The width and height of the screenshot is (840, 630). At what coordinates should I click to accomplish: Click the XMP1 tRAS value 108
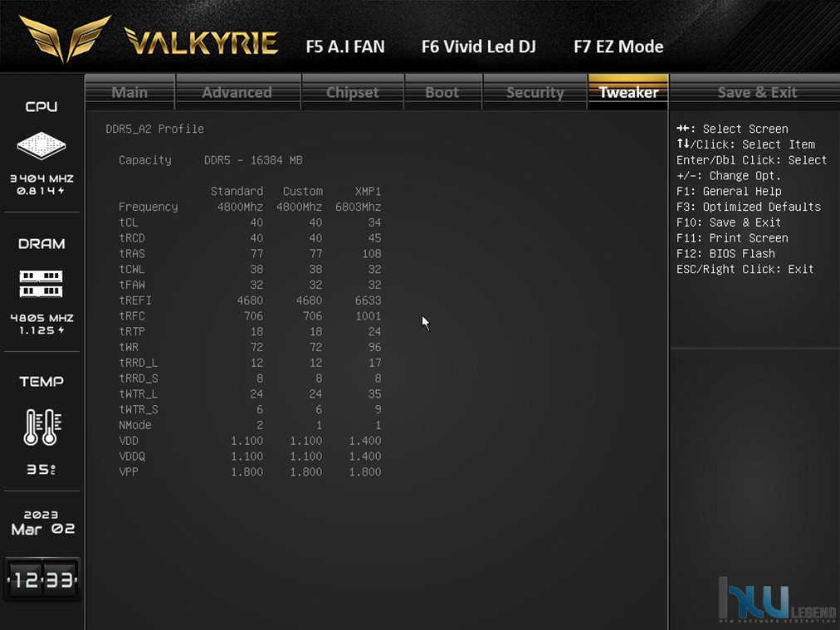(372, 253)
